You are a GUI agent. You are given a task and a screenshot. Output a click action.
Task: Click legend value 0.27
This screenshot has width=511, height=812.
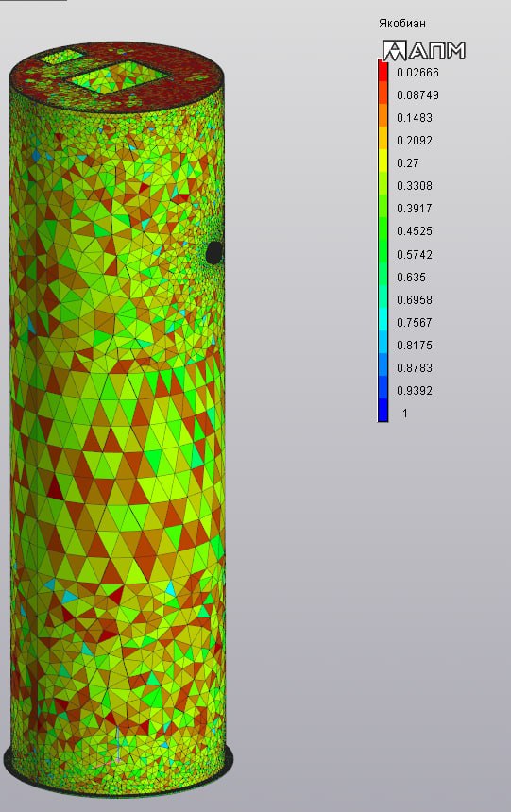point(408,163)
